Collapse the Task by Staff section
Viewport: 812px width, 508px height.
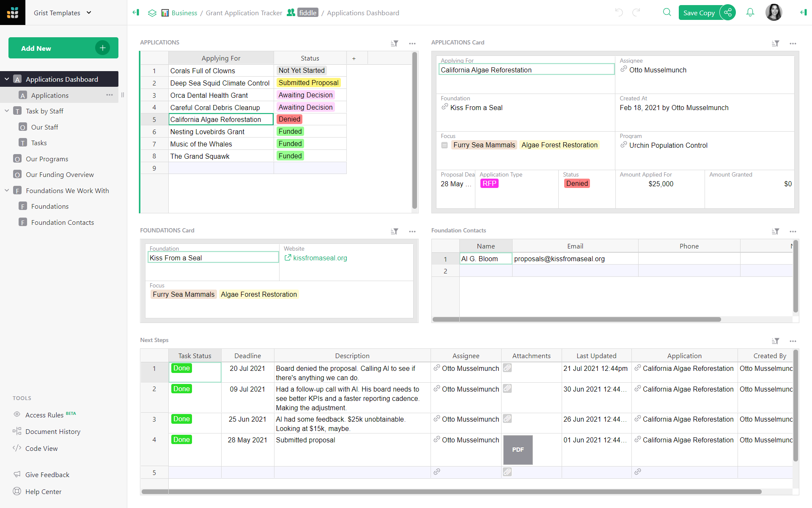[x=6, y=110]
